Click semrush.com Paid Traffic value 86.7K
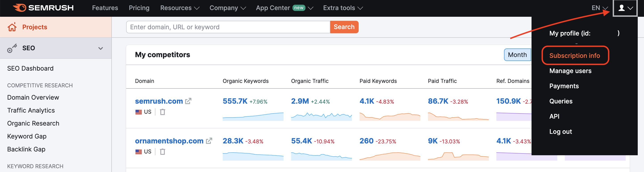644x172 pixels. tap(438, 101)
